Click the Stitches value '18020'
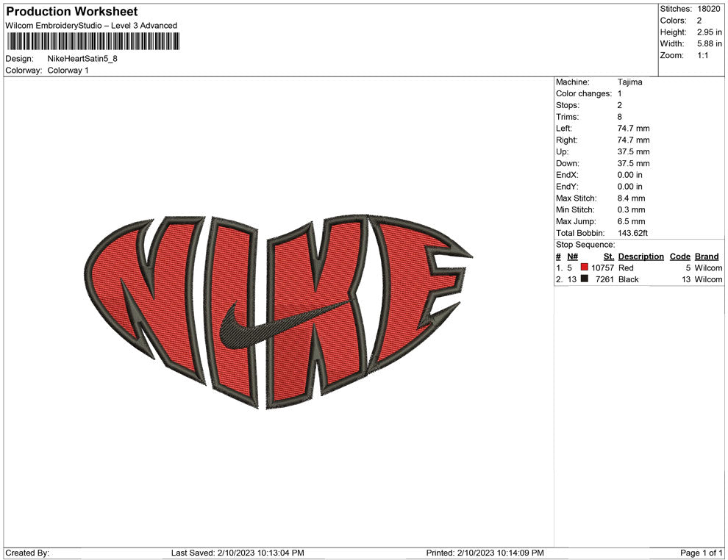Viewport: 728px width, 560px height. click(x=708, y=9)
